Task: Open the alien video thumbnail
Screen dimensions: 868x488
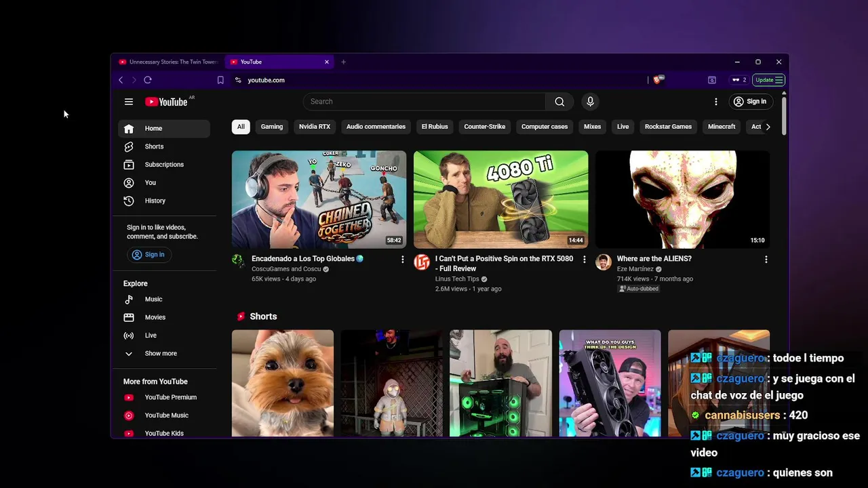Action: (x=682, y=199)
